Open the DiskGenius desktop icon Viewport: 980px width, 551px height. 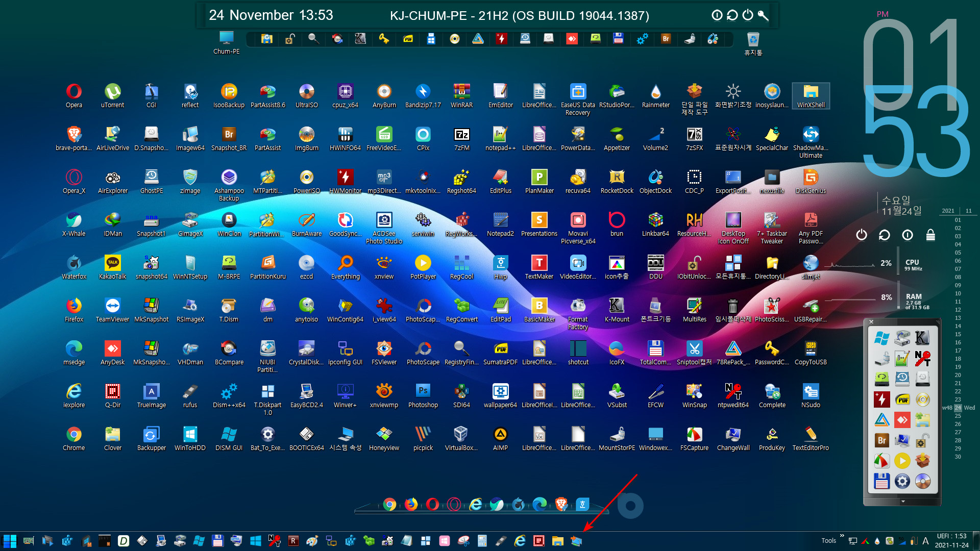point(811,182)
